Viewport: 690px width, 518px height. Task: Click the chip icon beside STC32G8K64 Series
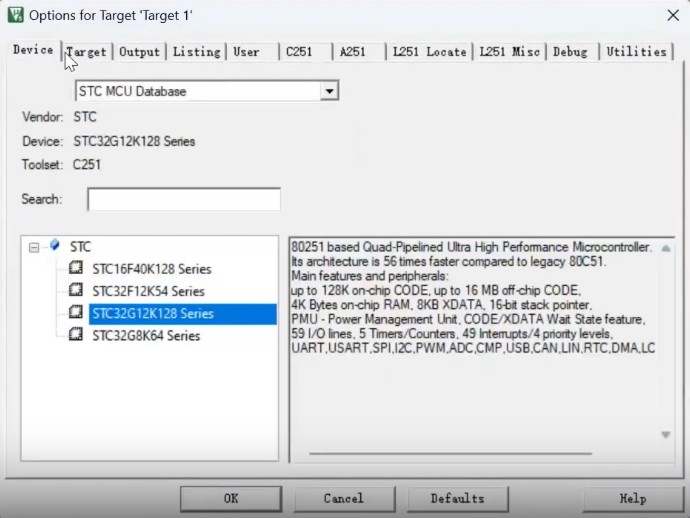76,336
